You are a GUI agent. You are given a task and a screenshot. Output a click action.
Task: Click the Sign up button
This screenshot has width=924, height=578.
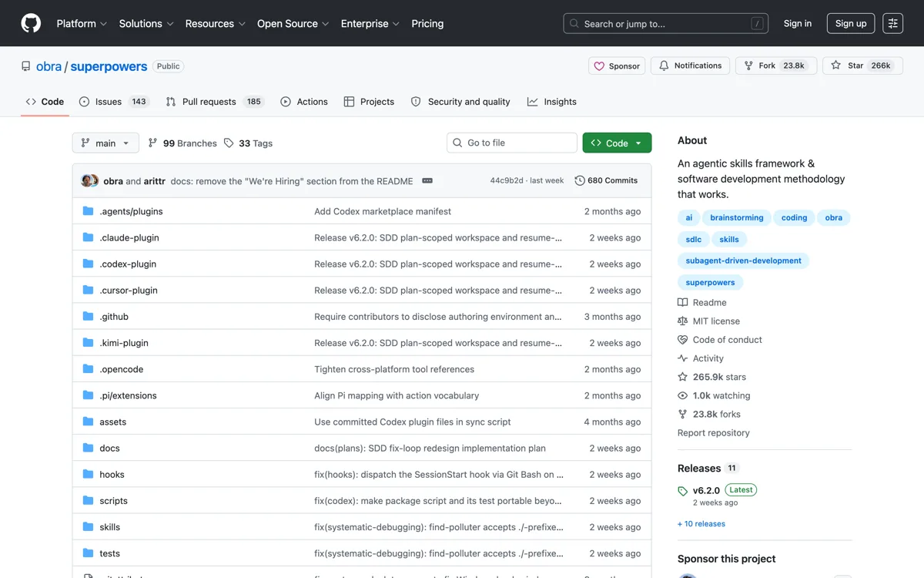tap(851, 24)
